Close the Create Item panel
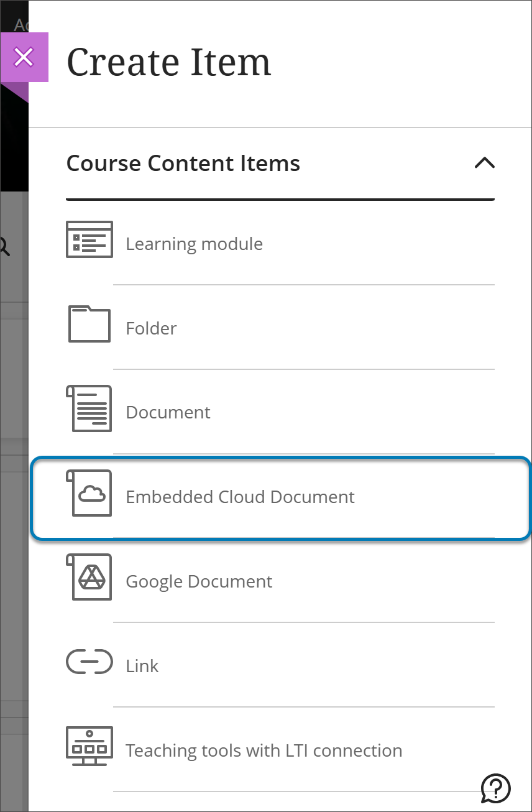The image size is (532, 812). 24,57
